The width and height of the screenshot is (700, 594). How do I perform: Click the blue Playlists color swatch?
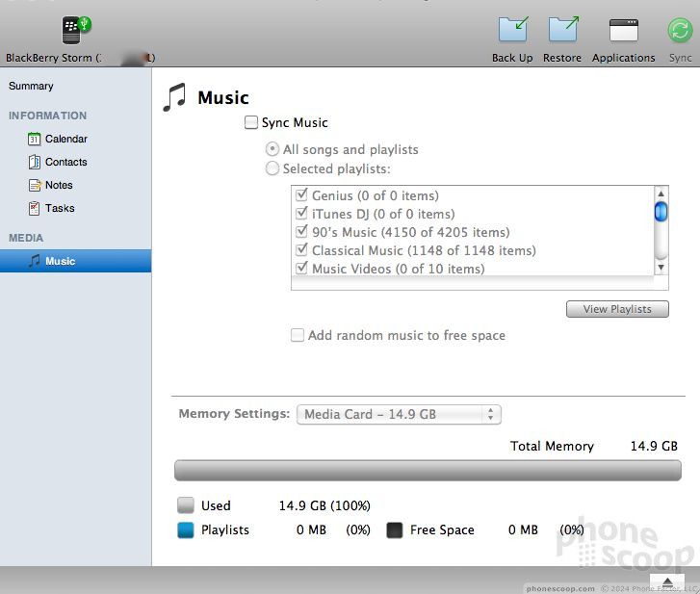coord(185,529)
